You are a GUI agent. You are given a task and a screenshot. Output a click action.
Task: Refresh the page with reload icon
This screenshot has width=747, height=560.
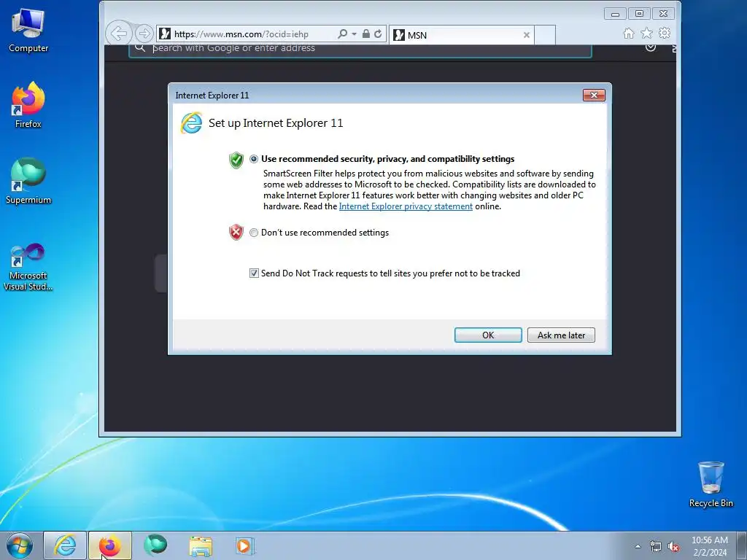pos(378,34)
